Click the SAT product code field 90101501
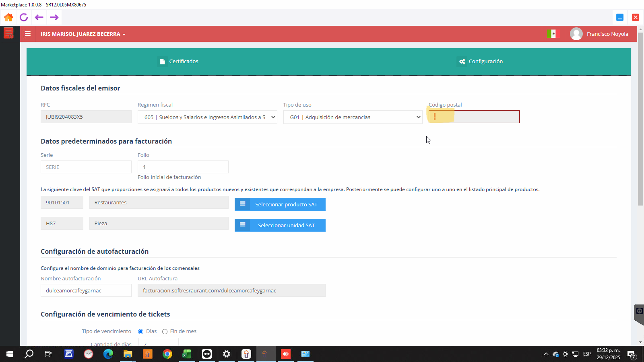 pyautogui.click(x=62, y=202)
